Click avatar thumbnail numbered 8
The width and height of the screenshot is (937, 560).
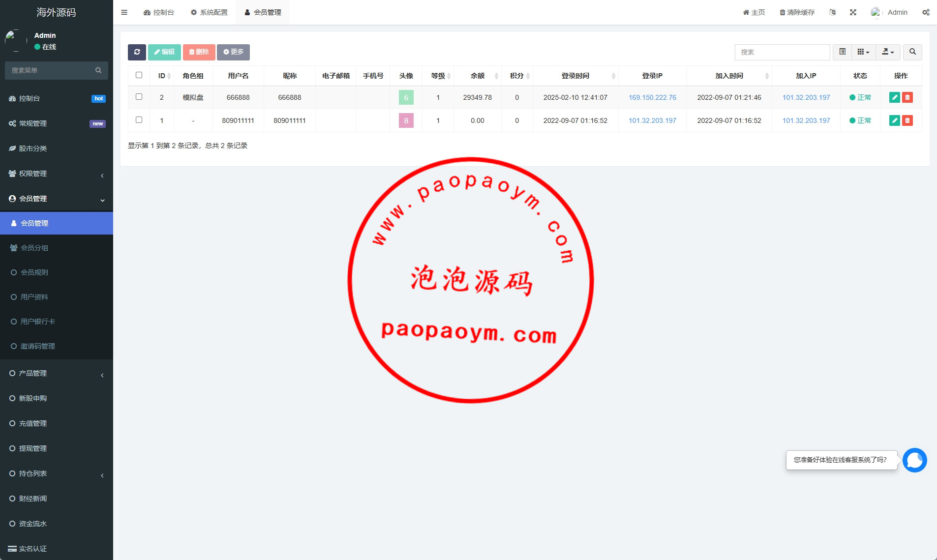click(406, 120)
